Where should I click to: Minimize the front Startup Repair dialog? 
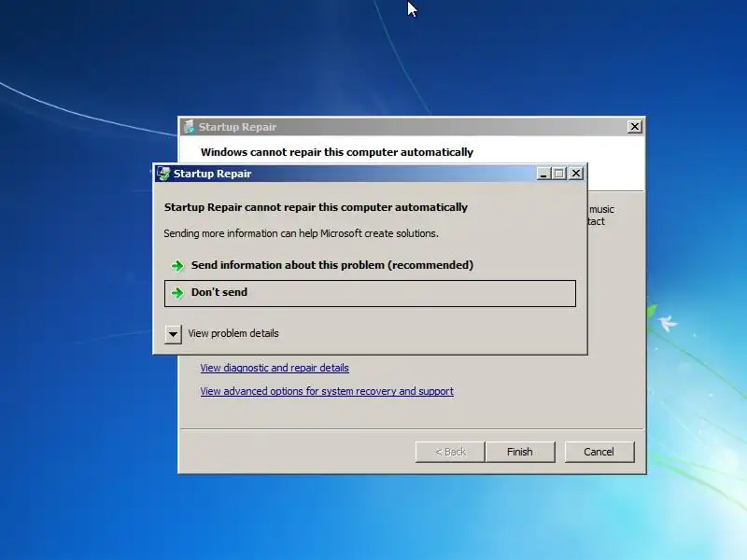tap(543, 174)
